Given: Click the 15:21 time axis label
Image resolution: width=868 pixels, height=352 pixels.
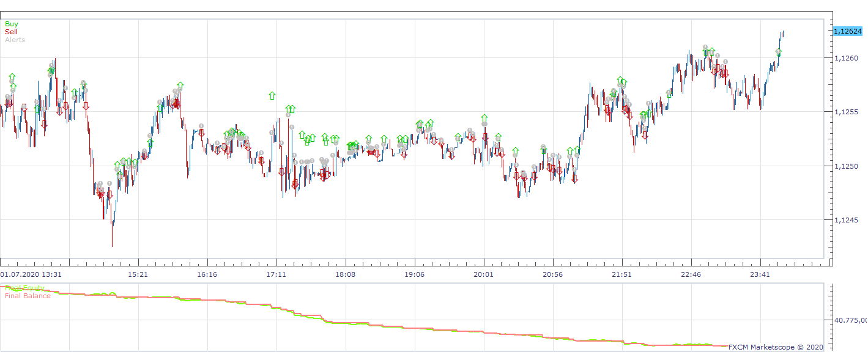Looking at the screenshot, I should click(138, 274).
